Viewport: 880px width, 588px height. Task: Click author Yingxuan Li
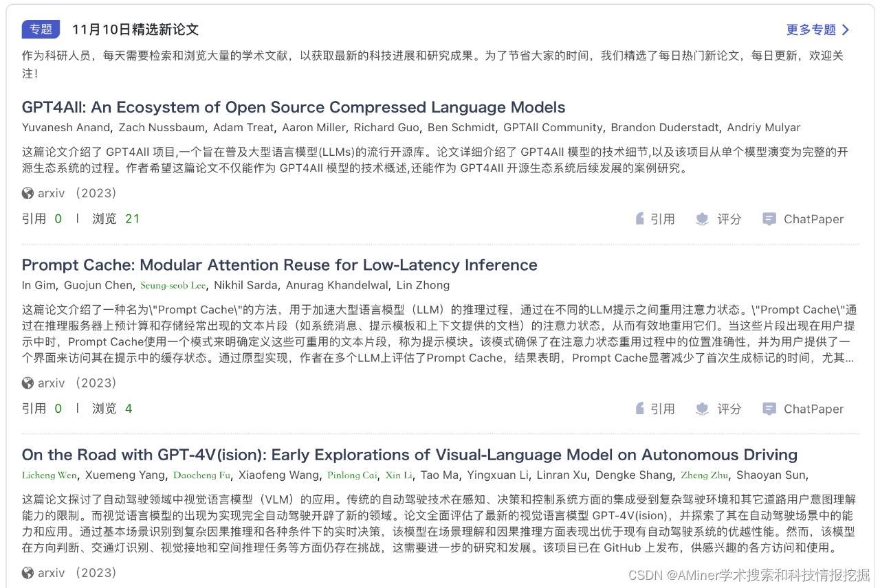(498, 475)
